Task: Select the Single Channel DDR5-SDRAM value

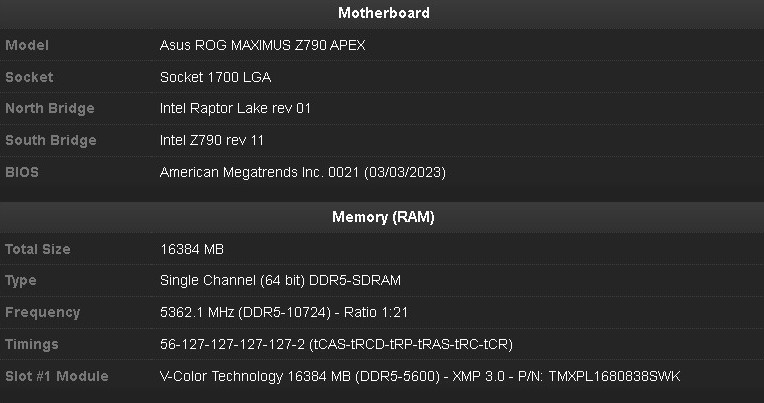Action: 280,281
